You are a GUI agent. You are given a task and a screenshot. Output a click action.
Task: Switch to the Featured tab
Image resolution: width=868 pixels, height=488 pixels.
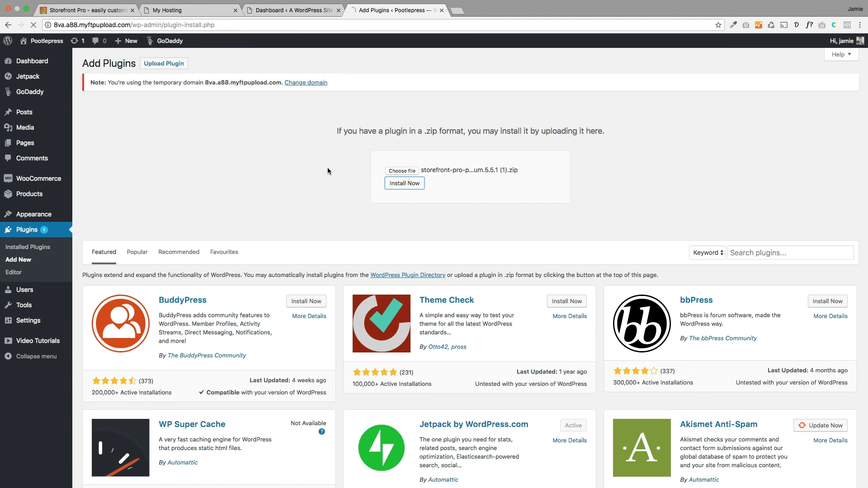(104, 252)
